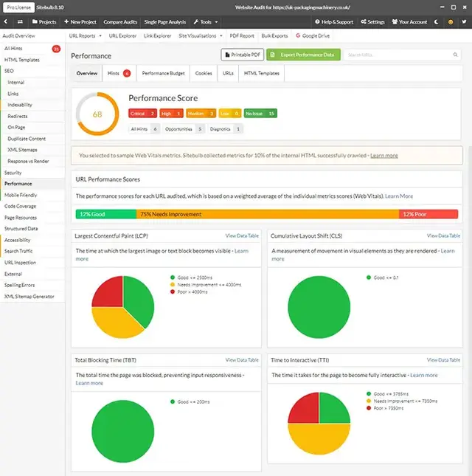Filter by Medium hints badge
The width and height of the screenshot is (472, 476).
click(201, 114)
